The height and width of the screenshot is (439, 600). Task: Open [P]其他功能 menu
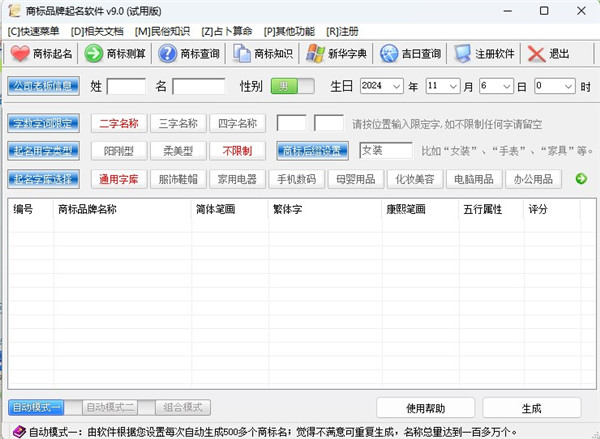289,31
